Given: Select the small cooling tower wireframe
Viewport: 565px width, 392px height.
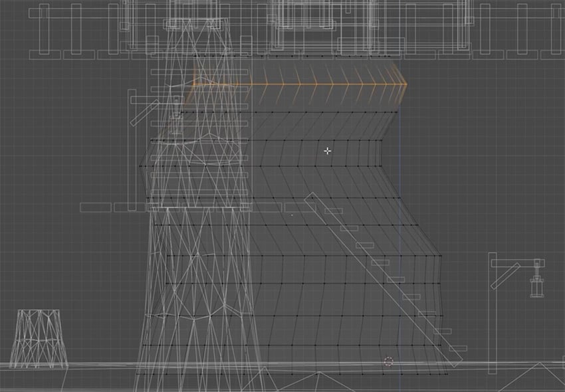Looking at the screenshot, I should coord(39,339).
